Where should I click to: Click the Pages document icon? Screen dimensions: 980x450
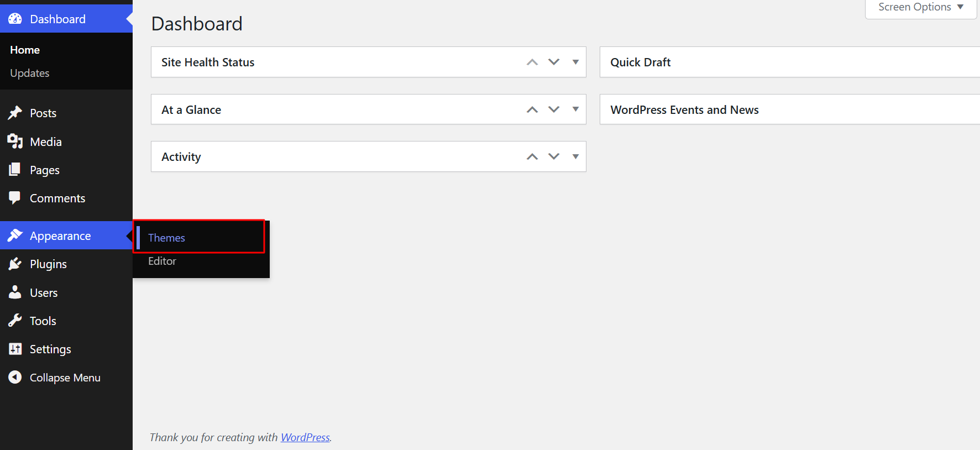[x=15, y=170]
